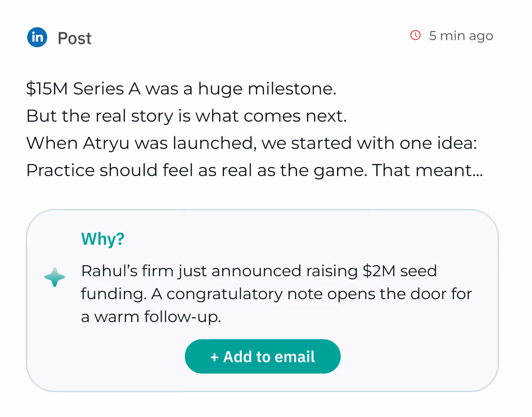
Task: Click the 5 min ago timestamp
Action: 461,36
